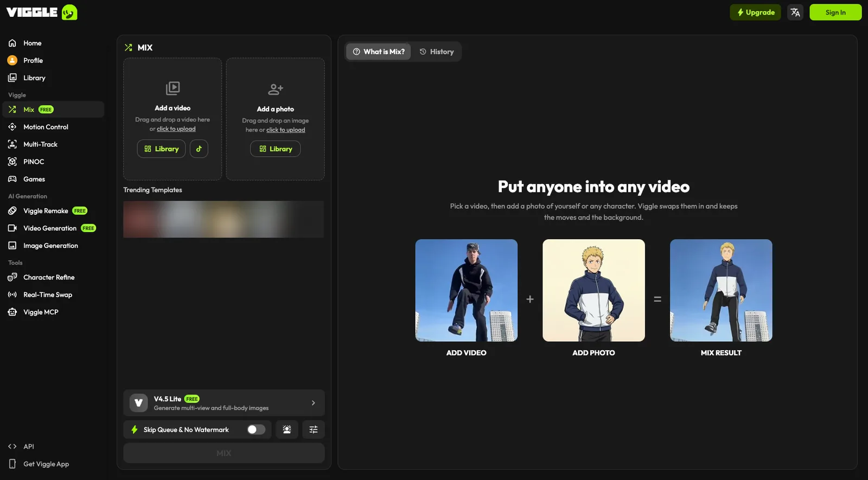Click the Viggle logo
The height and width of the screenshot is (480, 868).
tap(42, 12)
